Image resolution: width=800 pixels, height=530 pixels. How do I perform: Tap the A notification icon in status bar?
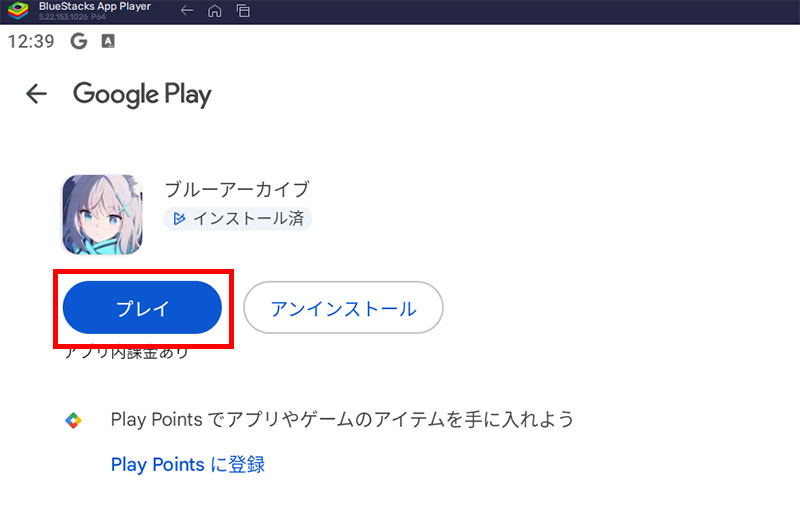point(108,42)
